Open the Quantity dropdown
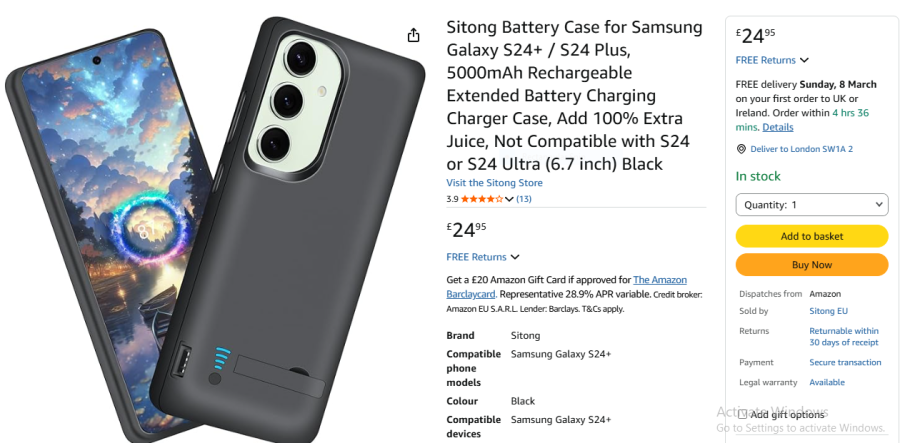 point(811,204)
